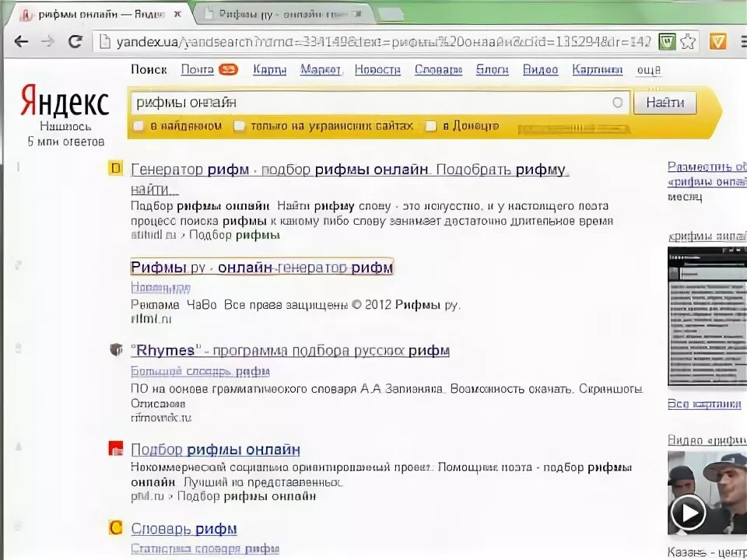This screenshot has height=560, width=747.
Task: Open the 'Словарь рифм' result
Action: [x=184, y=528]
